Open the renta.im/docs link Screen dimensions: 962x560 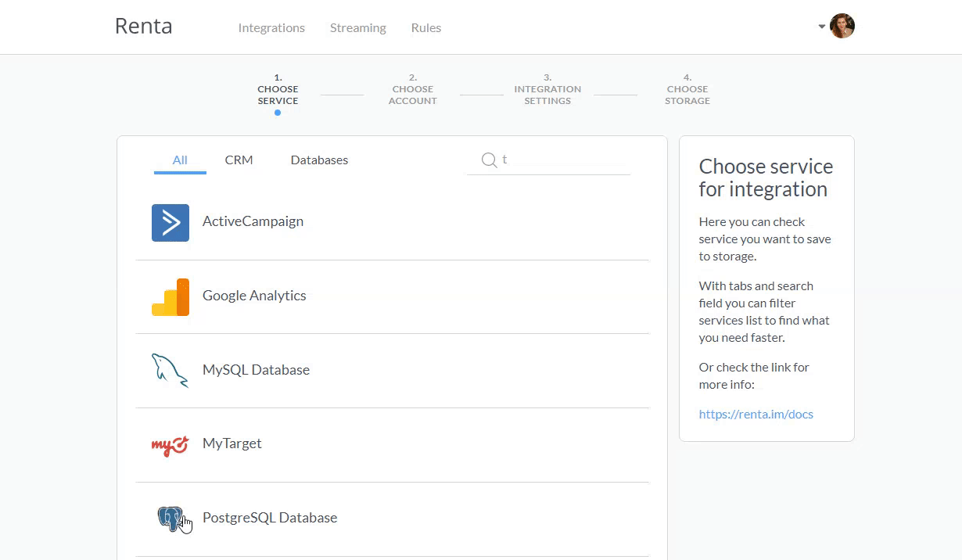pos(756,415)
